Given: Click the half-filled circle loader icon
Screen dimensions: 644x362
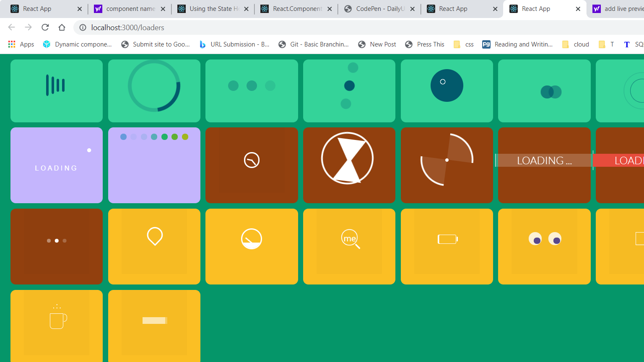Looking at the screenshot, I should click(252, 239).
